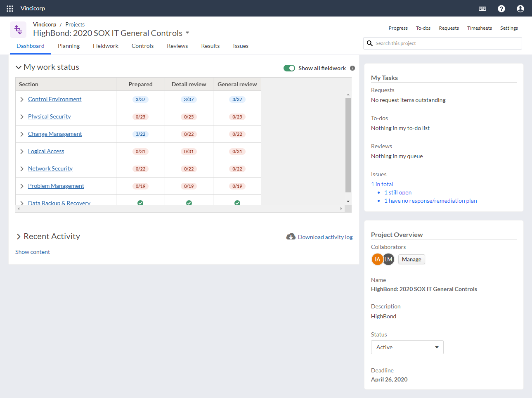Image resolution: width=532 pixels, height=398 pixels.
Task: Open the Data Backup & Recovery link
Action: (x=59, y=203)
